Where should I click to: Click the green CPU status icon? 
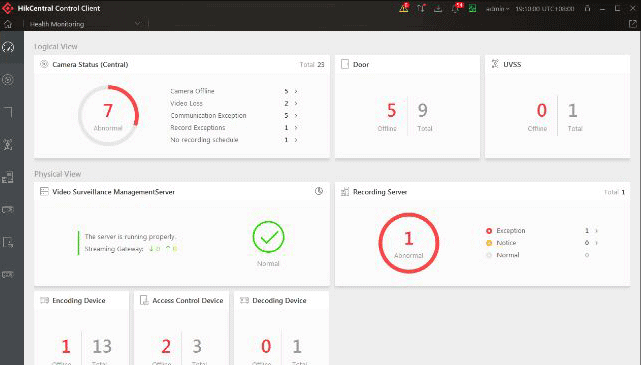click(473, 8)
